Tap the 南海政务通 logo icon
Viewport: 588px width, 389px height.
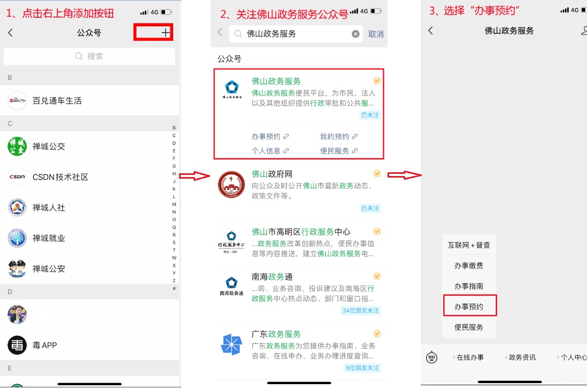click(232, 286)
